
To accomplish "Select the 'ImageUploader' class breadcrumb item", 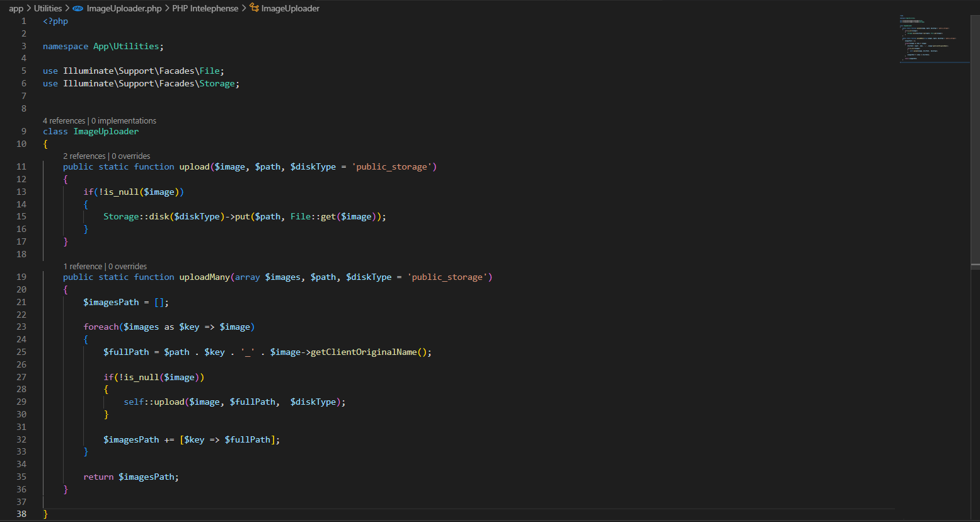I will coord(291,8).
